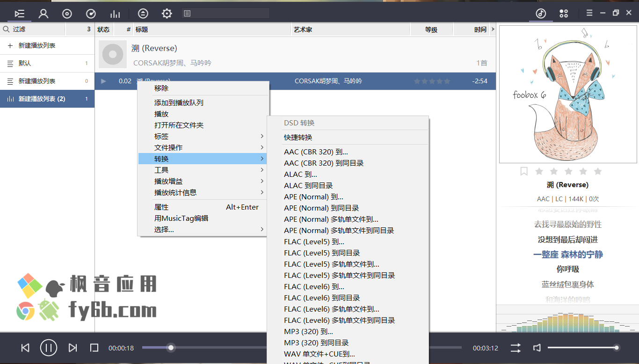Select the 默认 playlist

(47, 63)
